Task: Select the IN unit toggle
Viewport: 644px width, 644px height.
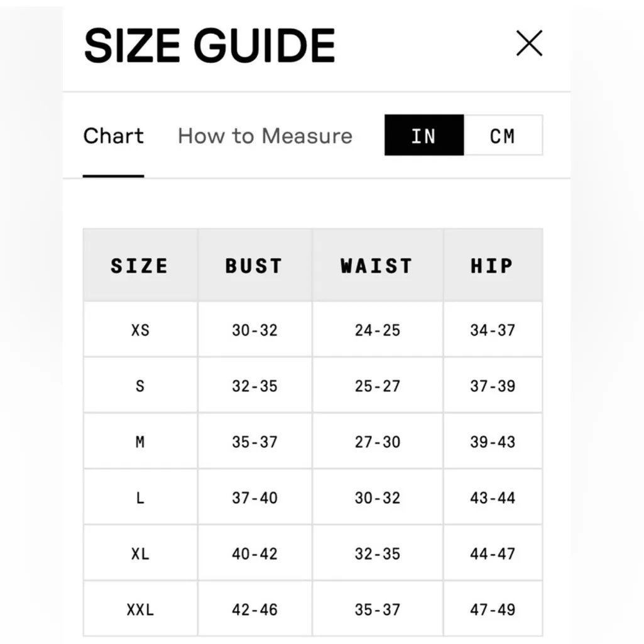Action: coord(423,136)
